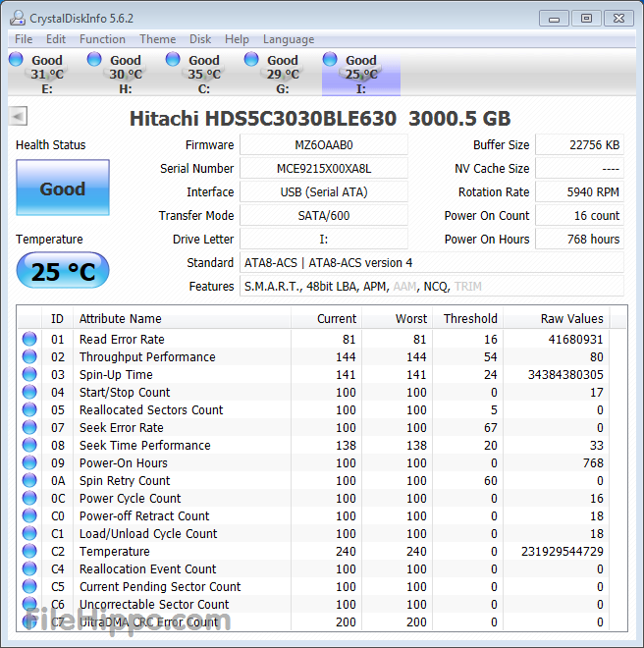
Task: Select the Uncorrectable Sector Count row text
Action: click(154, 604)
